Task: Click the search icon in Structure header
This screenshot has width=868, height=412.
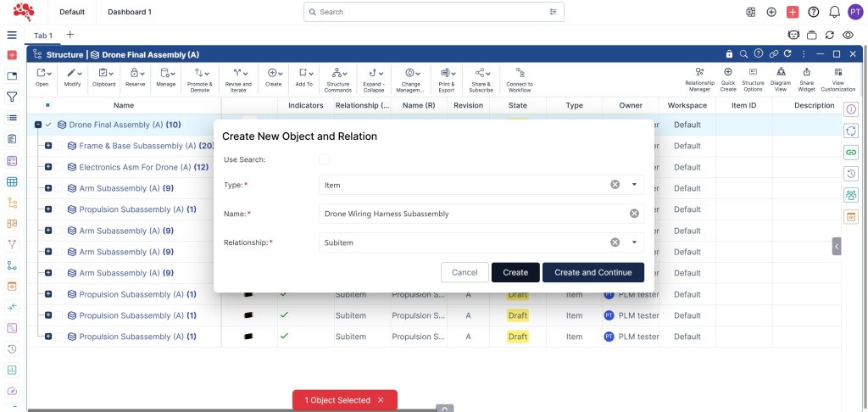Action: click(743, 54)
